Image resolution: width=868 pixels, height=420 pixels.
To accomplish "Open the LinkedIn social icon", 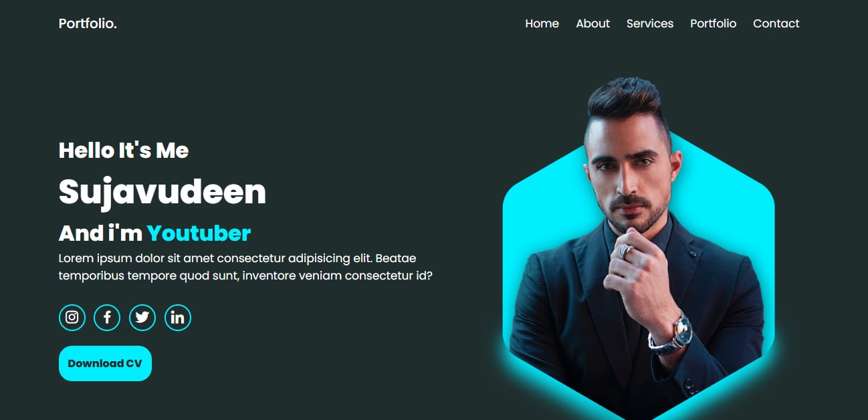I will (x=178, y=317).
